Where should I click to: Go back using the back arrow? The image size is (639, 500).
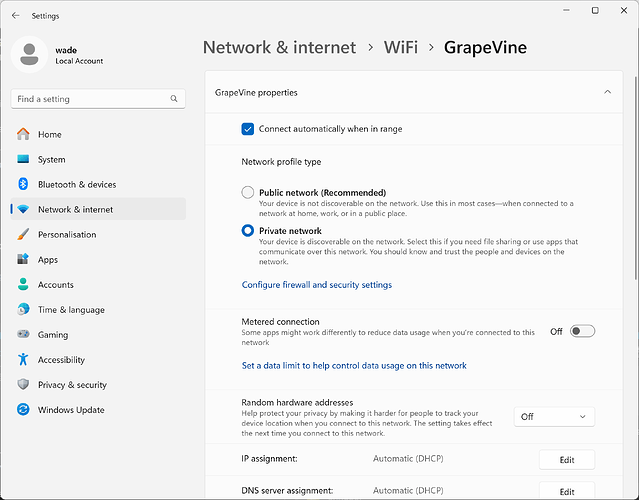click(x=15, y=15)
